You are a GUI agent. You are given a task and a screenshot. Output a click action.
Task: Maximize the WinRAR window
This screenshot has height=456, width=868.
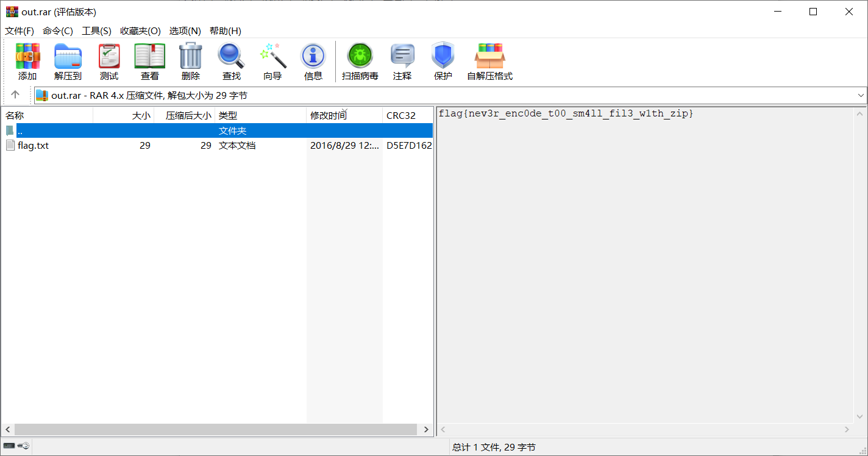click(x=813, y=12)
